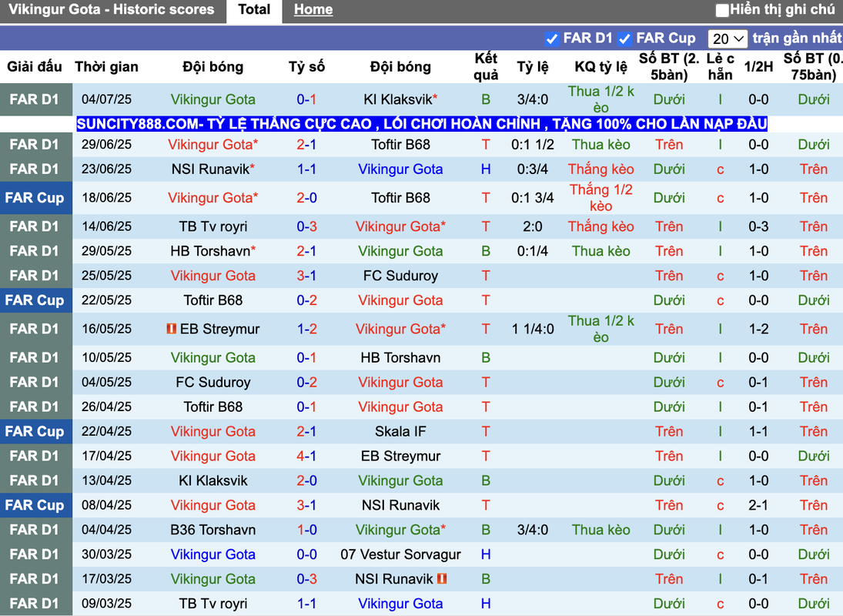Click the 2-0 score on 18/06/25
843x616 pixels.
click(x=306, y=198)
